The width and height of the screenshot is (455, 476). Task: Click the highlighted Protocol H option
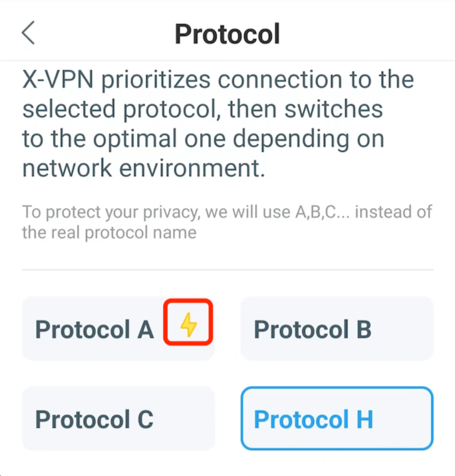tap(337, 418)
